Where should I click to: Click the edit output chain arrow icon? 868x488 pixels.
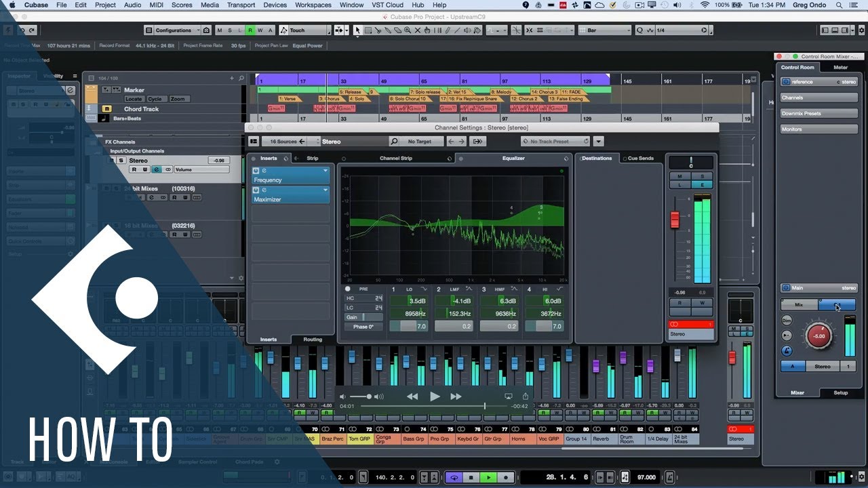pos(477,142)
